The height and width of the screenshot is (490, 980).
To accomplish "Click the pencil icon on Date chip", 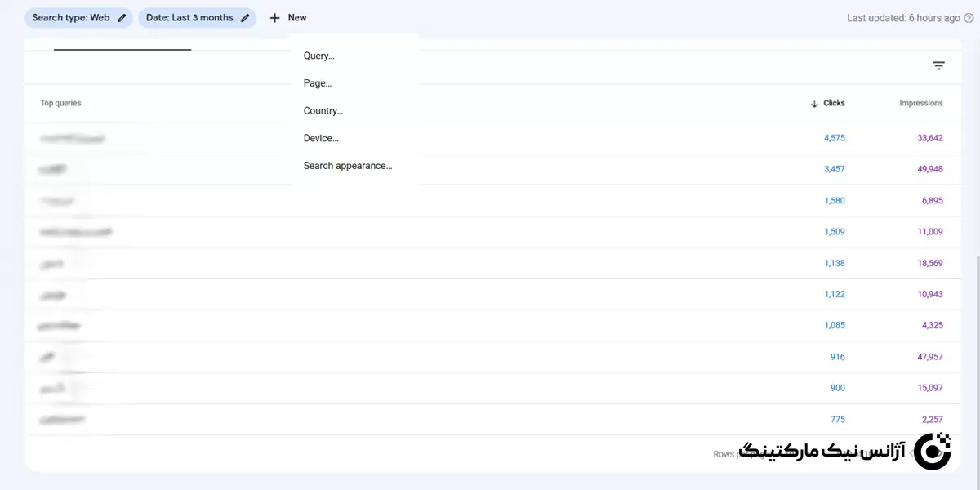I will (245, 18).
